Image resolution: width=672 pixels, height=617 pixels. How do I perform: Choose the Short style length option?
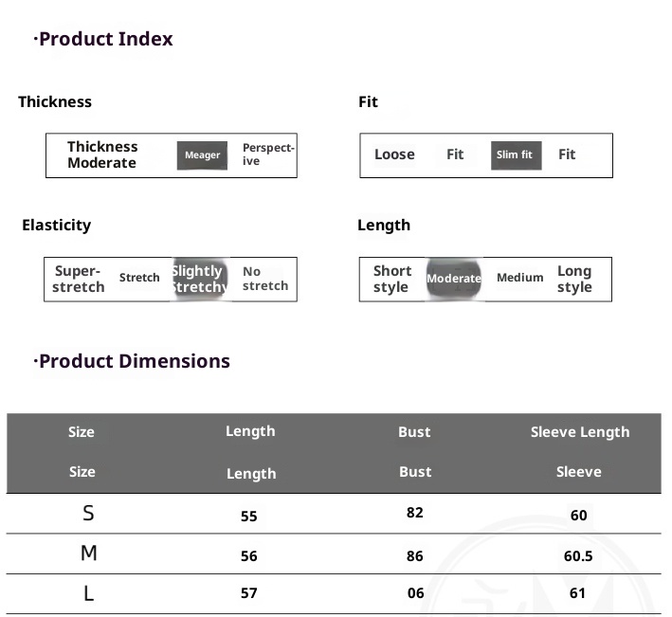click(x=391, y=279)
